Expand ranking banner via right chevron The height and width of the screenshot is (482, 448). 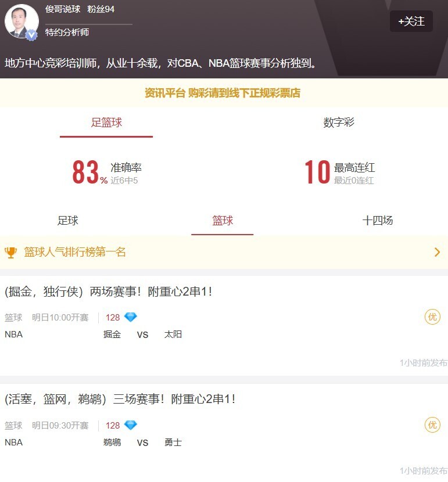coord(437,253)
